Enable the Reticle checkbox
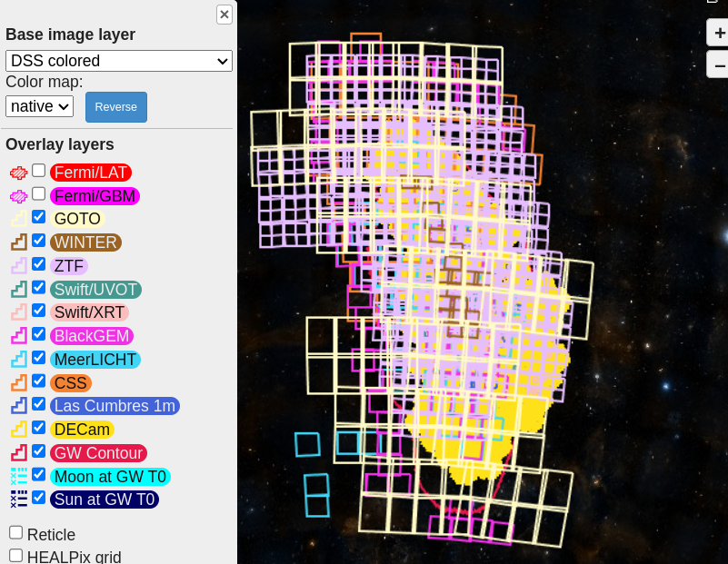Screen dimensions: 728x564 [15, 532]
